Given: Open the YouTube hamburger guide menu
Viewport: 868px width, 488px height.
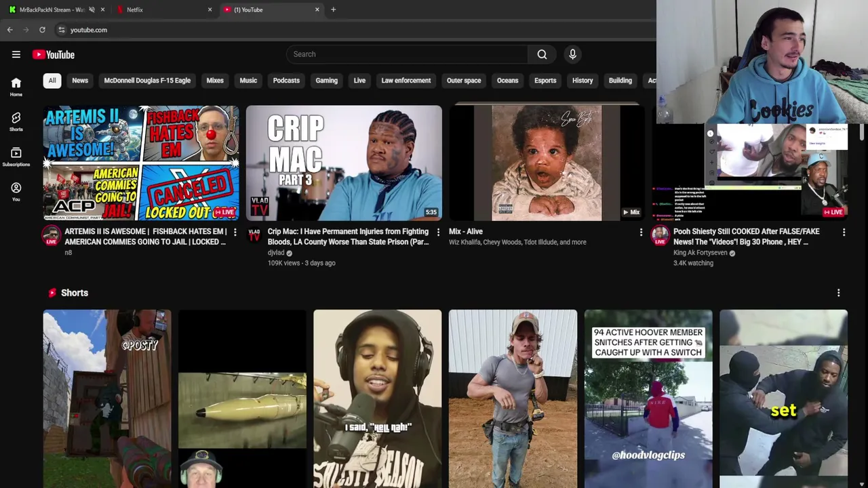Looking at the screenshot, I should point(16,55).
